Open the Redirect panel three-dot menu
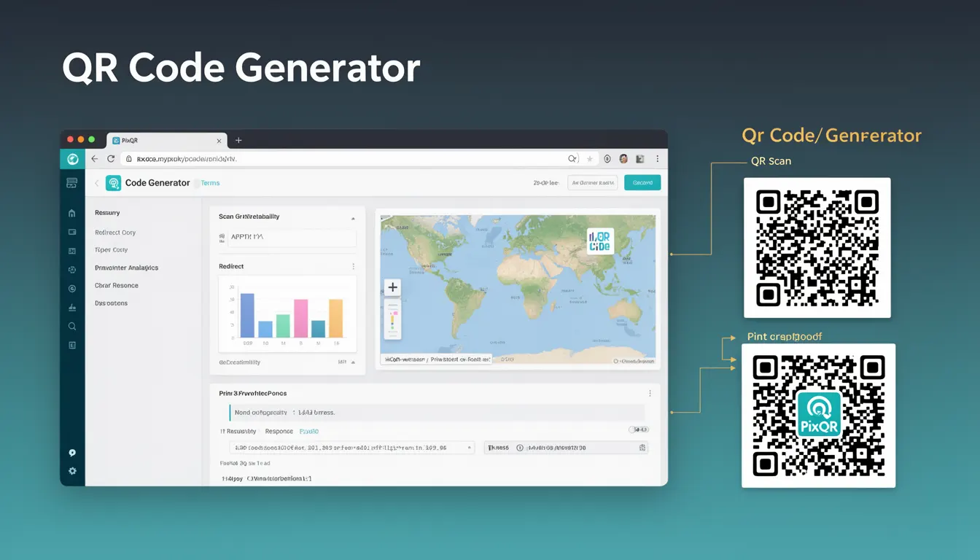Screen dimensions: 980x560 (354, 267)
